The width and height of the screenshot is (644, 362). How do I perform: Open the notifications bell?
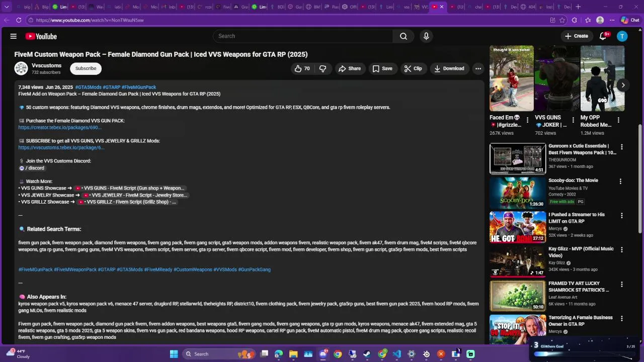point(603,36)
